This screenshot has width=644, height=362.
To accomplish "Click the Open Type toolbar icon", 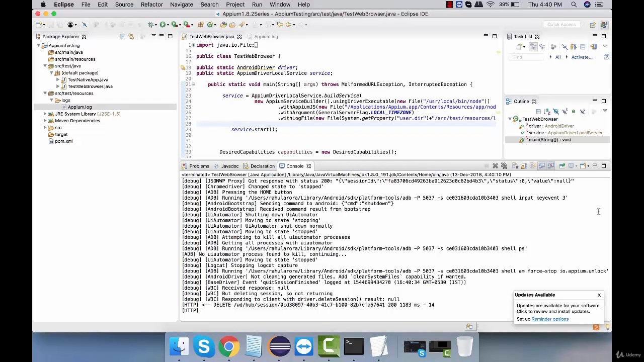I will 223,25.
